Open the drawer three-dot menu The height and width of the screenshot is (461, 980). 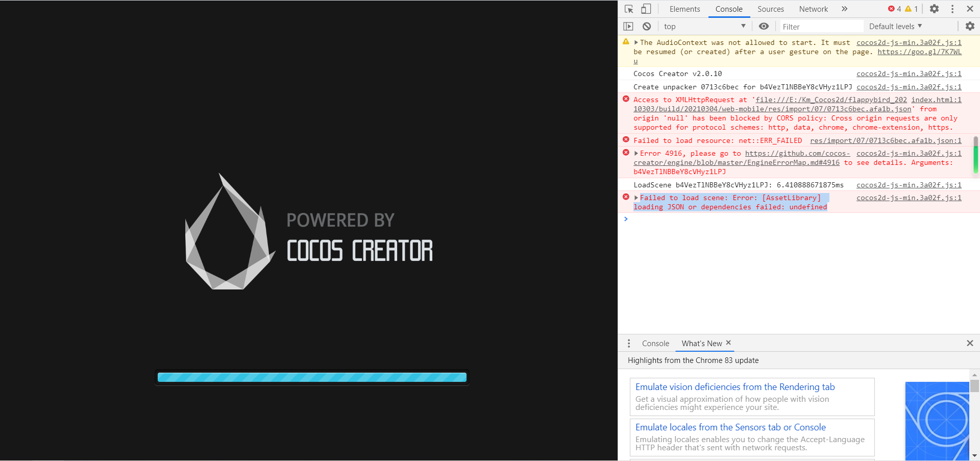coord(629,344)
